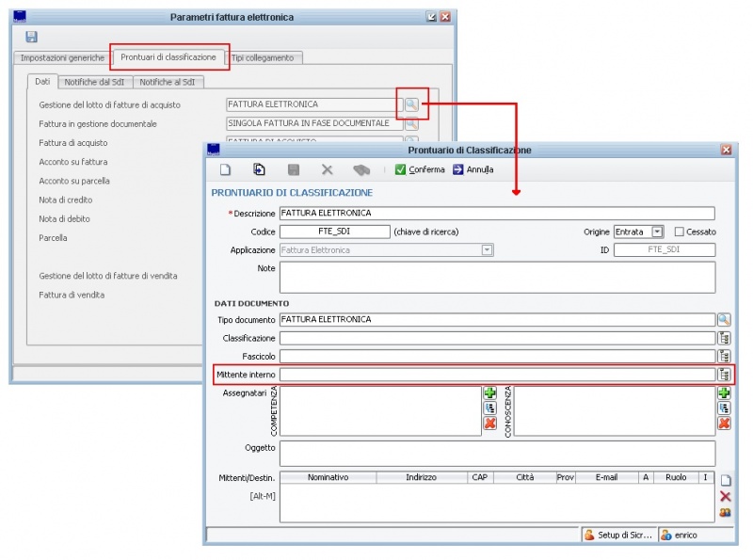Add new Mittenti/Destin. row
This screenshot has width=753, height=560.
(x=725, y=480)
